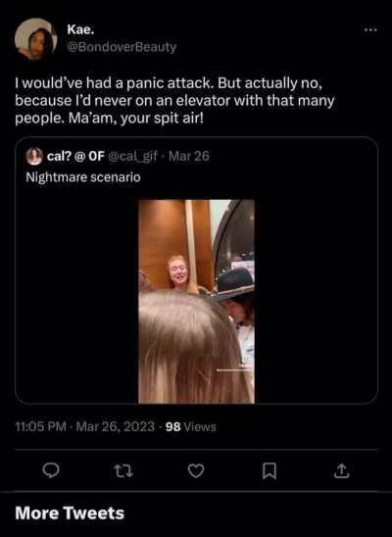
Task: Tap the retweet arrows icon
Action: (x=123, y=470)
